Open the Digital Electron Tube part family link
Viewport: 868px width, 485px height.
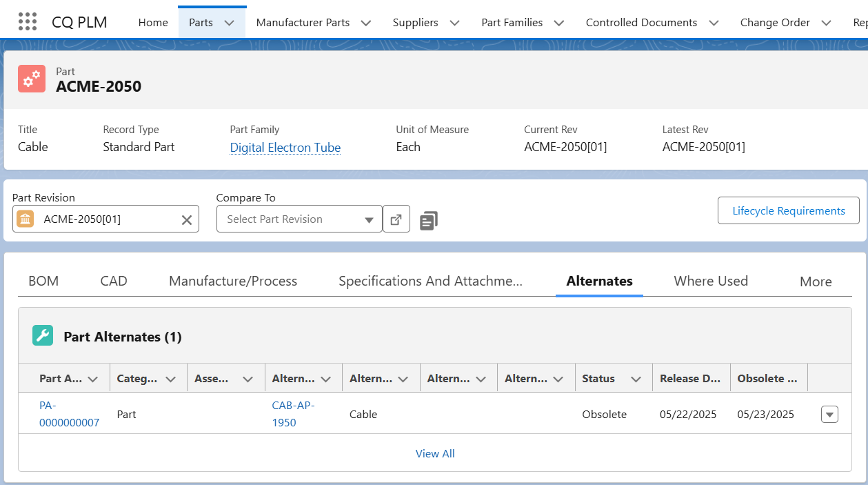point(285,148)
